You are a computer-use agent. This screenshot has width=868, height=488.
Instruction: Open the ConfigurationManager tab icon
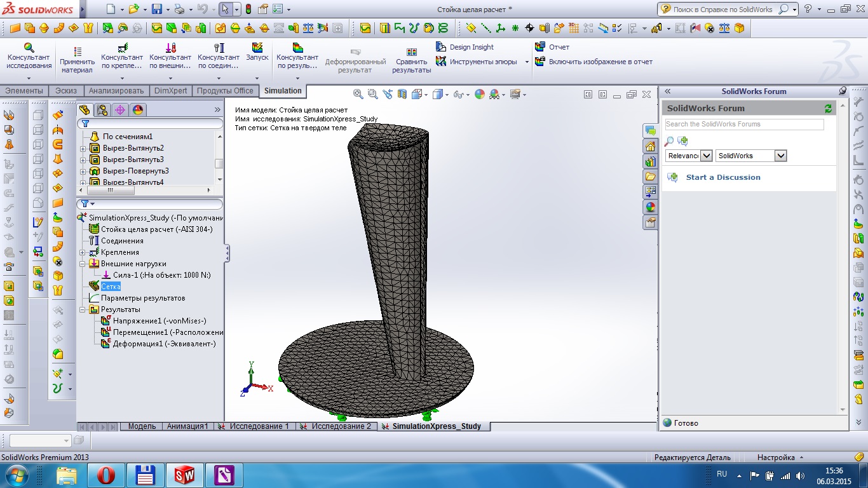[x=102, y=110]
